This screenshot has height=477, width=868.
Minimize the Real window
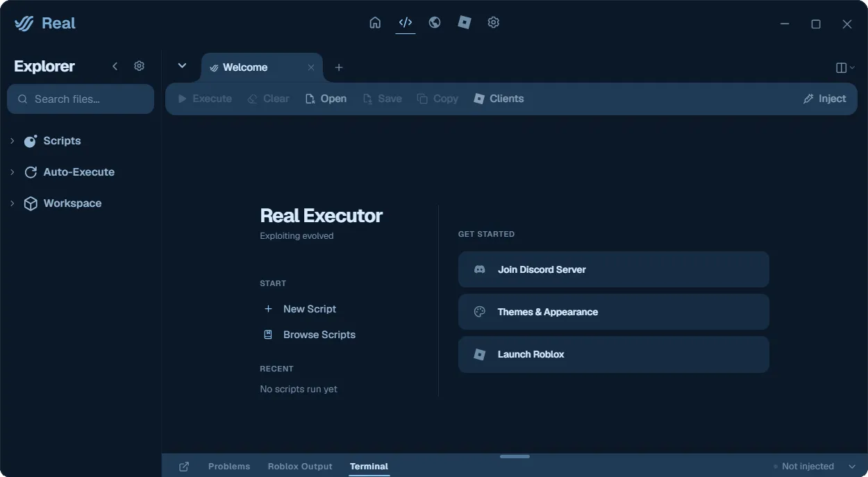tap(785, 24)
